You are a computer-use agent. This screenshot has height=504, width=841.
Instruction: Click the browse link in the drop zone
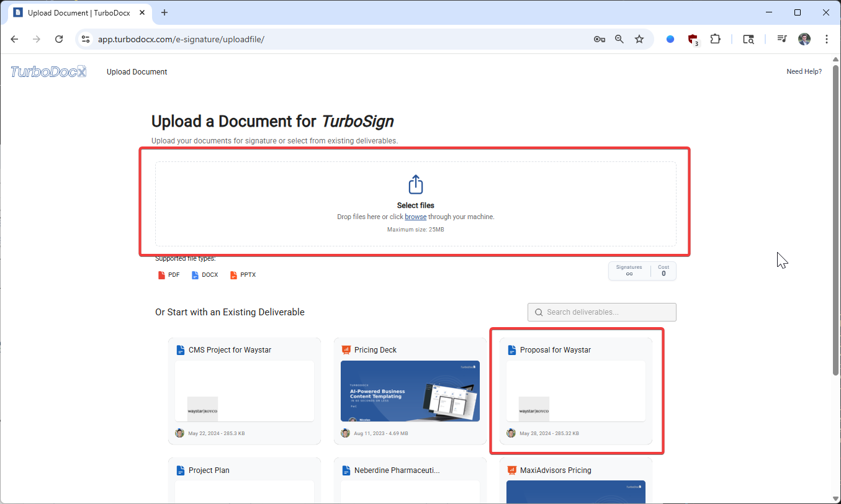[x=415, y=217]
